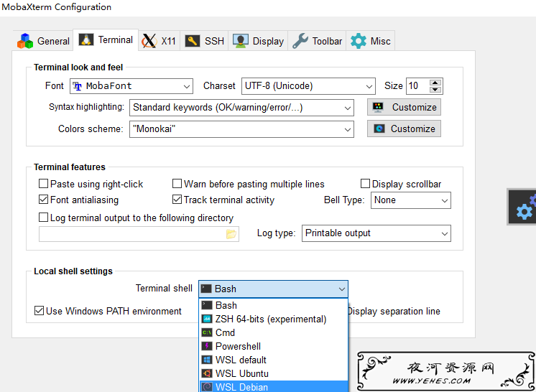This screenshot has width=536, height=392.
Task: Enable Log terminal output to directory
Action: tap(43, 217)
